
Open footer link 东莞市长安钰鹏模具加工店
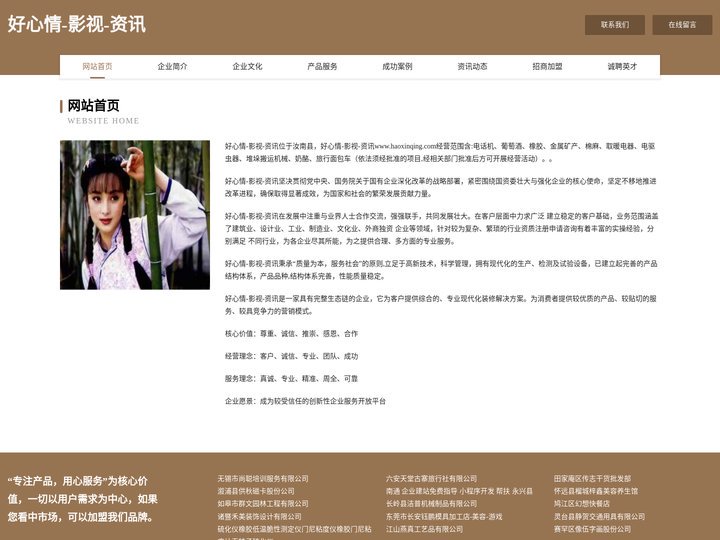[x=444, y=517]
